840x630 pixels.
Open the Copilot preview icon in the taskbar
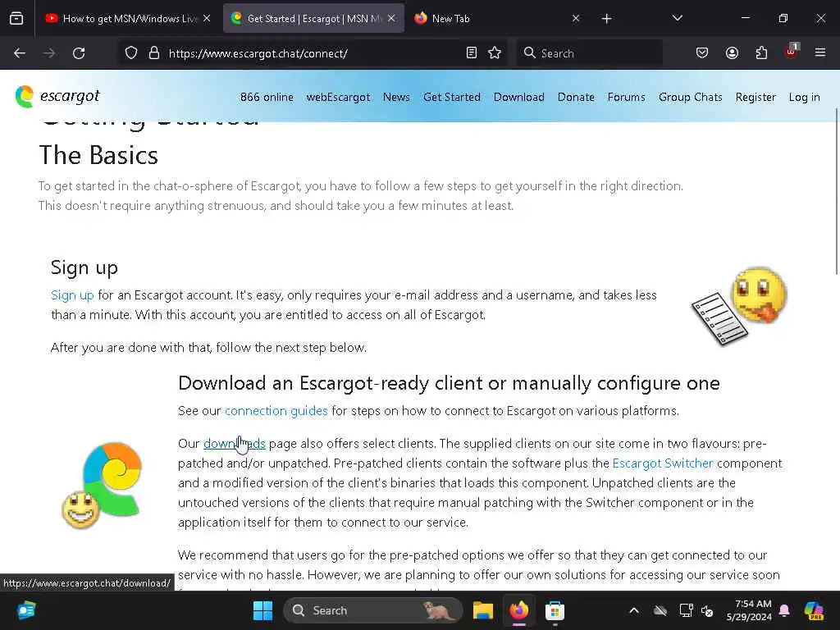coord(814,610)
